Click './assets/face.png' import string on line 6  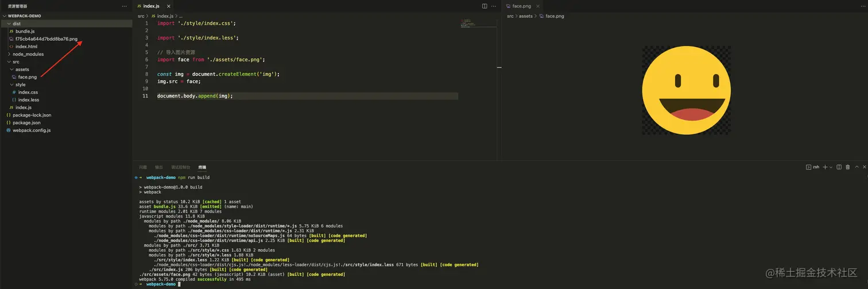235,60
